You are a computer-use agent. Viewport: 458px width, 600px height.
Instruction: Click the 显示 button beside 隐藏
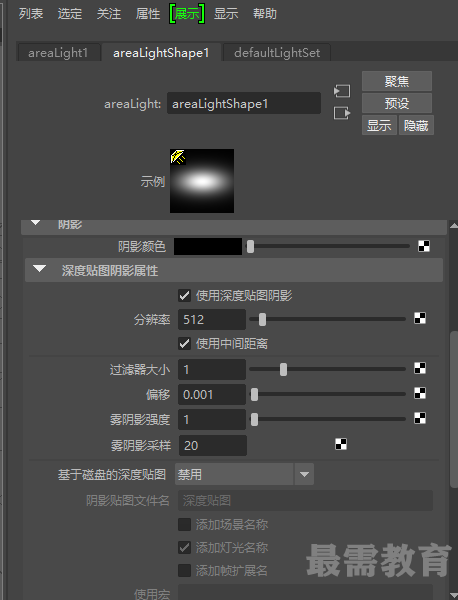click(x=379, y=125)
